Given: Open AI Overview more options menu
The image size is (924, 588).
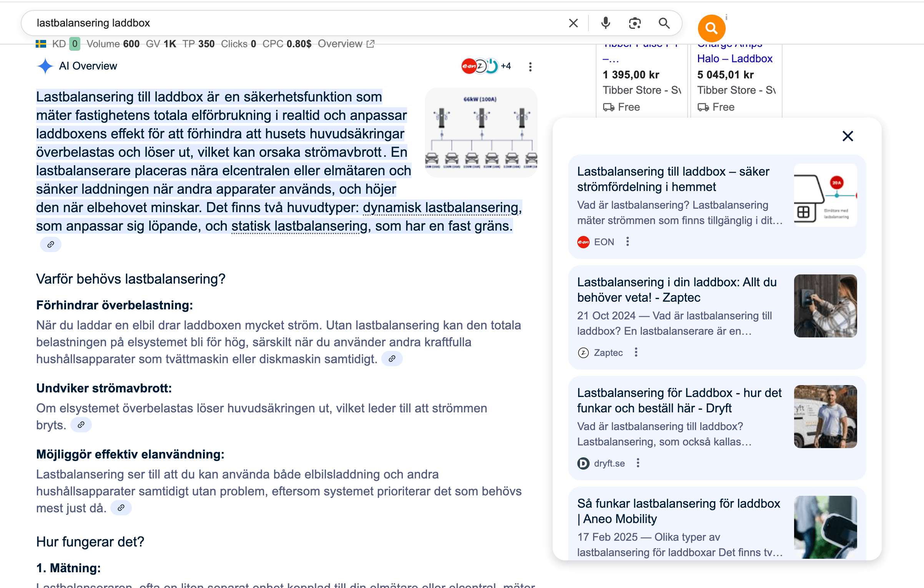Looking at the screenshot, I should (530, 67).
